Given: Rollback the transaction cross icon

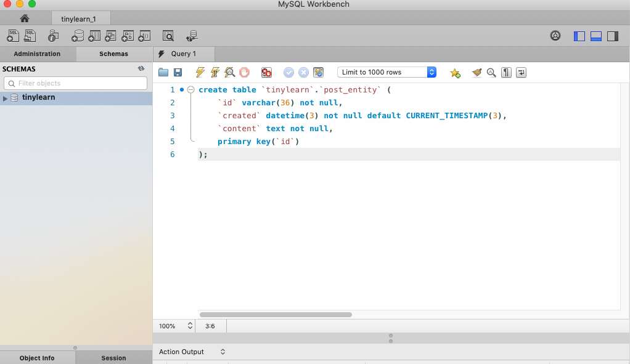Looking at the screenshot, I should [x=303, y=72].
